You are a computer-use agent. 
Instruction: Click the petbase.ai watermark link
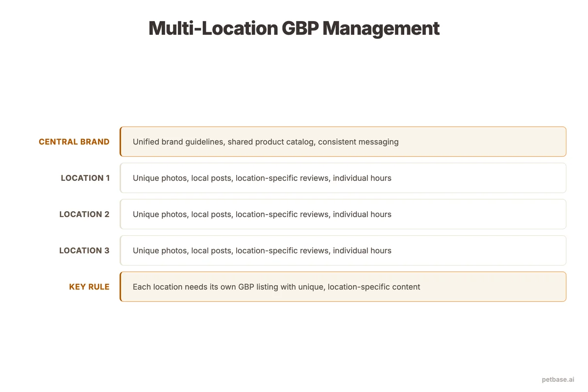[x=558, y=379]
